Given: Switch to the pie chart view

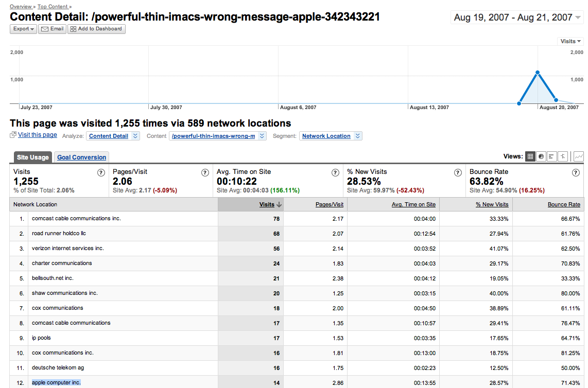Looking at the screenshot, I should pos(541,156).
